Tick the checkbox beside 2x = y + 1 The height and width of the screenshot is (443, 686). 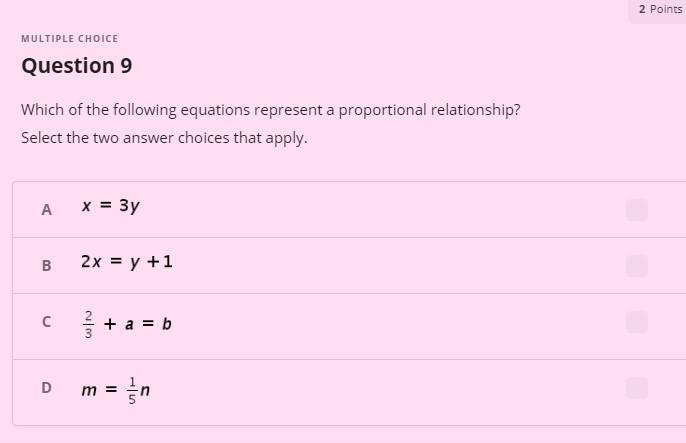pos(637,266)
